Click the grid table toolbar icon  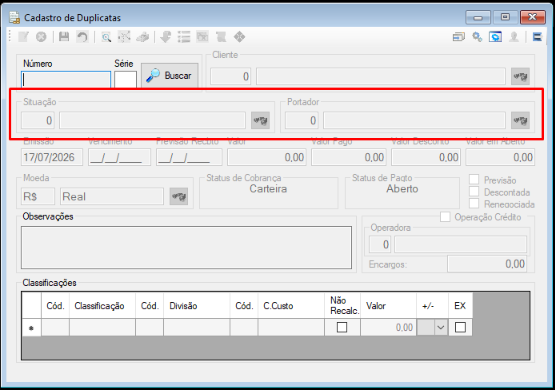click(202, 37)
